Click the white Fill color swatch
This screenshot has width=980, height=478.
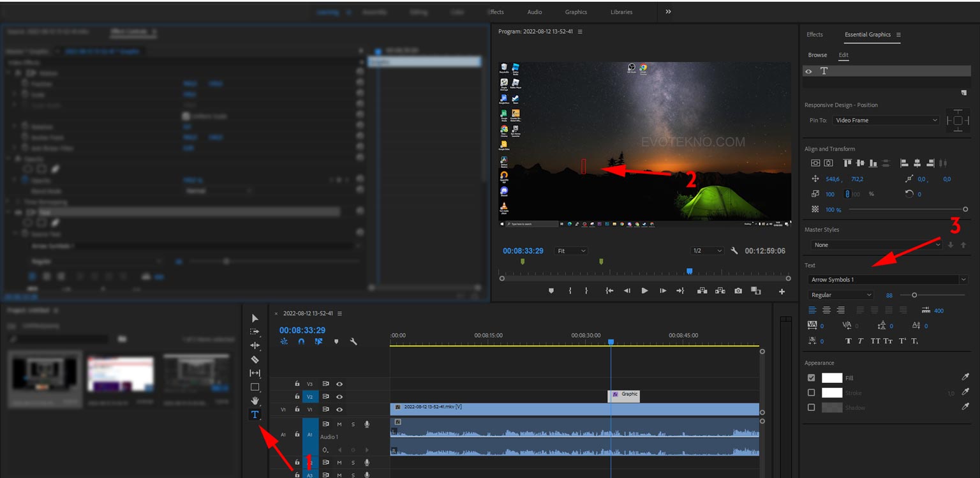click(831, 377)
